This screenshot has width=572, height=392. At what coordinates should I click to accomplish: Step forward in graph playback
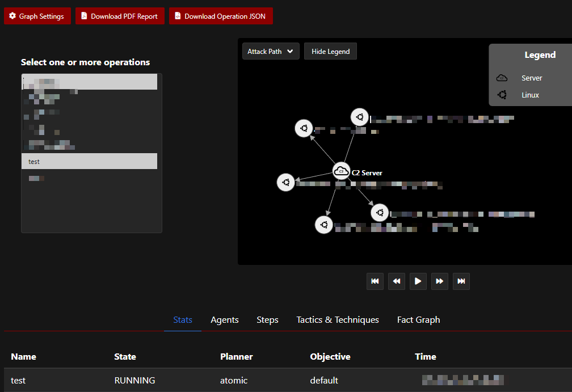click(440, 281)
